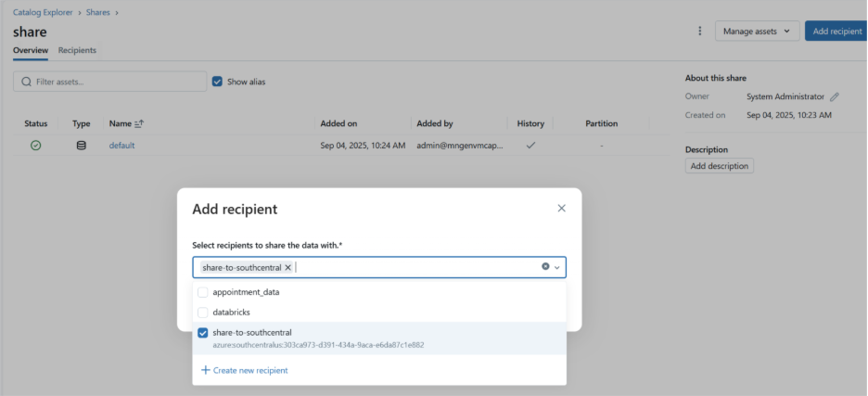Clear all selected recipients with circle-x icon
868x396 pixels.
[x=545, y=267]
